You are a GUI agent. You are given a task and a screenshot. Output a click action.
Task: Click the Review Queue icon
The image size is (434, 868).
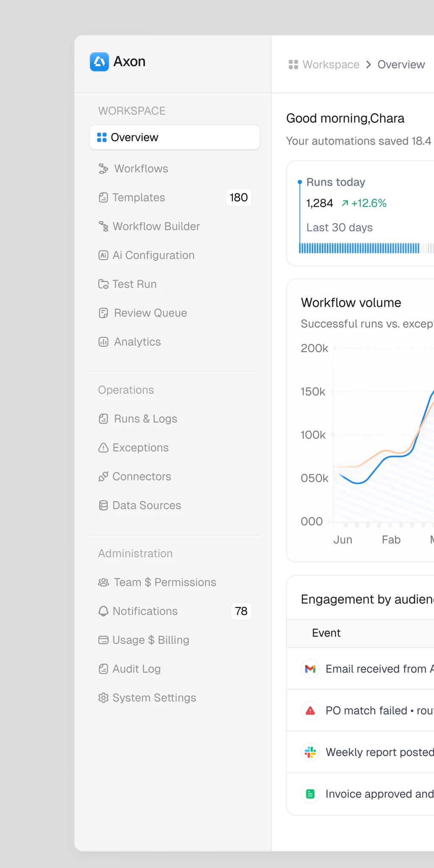click(103, 313)
